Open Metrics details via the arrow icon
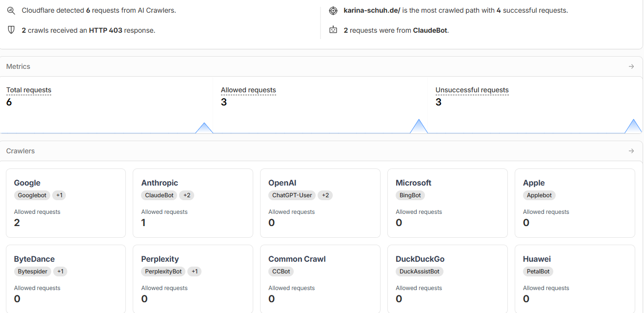Screen dimensions: 644x313 (631, 66)
